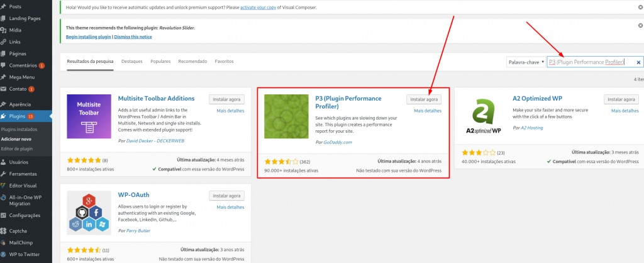Click the Multisite Toolbar five-star rating

pyautogui.click(x=84, y=160)
